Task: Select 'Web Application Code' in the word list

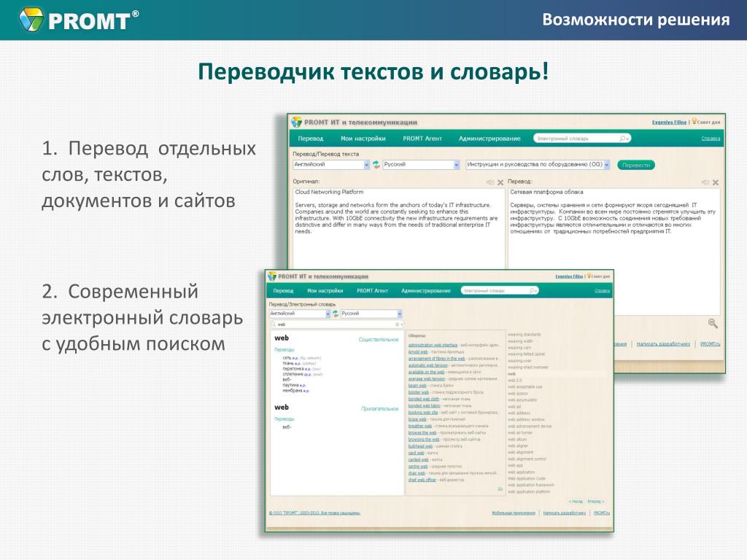Action: tap(527, 478)
